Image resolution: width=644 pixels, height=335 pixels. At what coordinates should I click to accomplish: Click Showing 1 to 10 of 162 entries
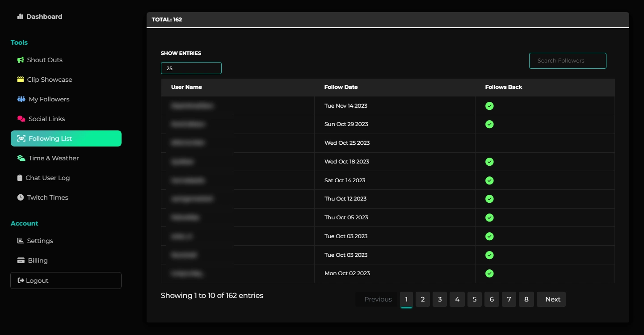click(x=212, y=296)
